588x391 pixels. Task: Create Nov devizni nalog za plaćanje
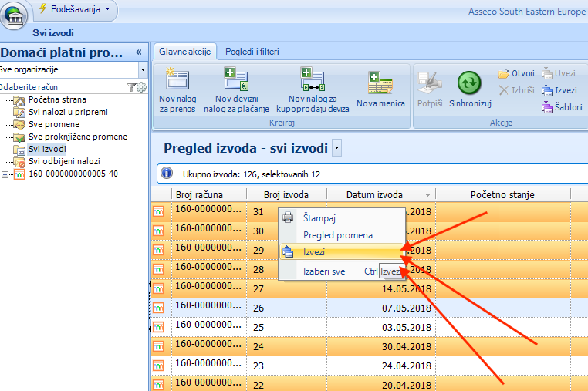[236, 90]
